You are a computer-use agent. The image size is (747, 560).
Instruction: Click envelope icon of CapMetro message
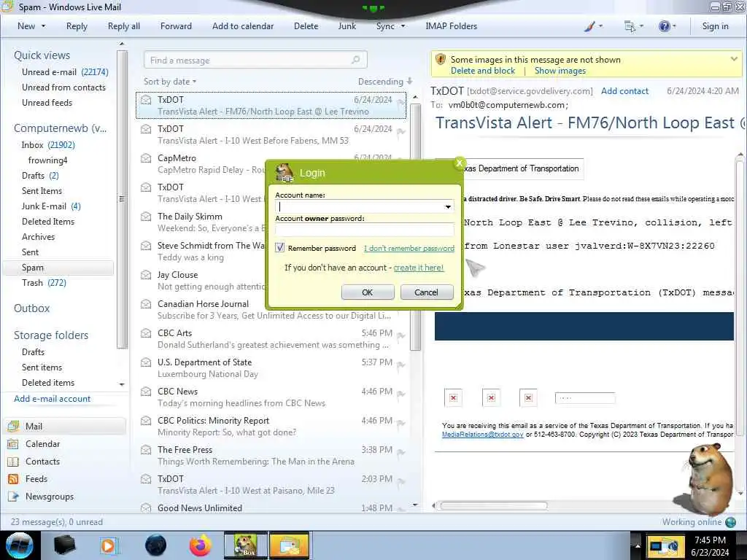[x=146, y=158]
